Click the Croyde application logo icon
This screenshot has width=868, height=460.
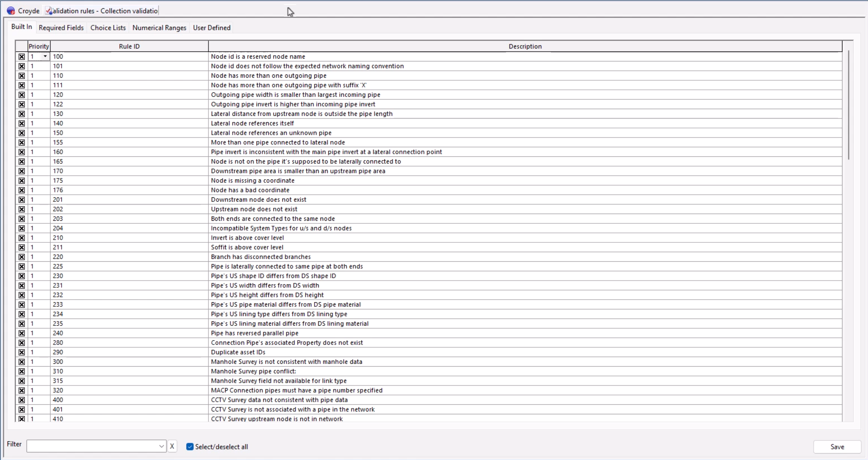pos(11,11)
